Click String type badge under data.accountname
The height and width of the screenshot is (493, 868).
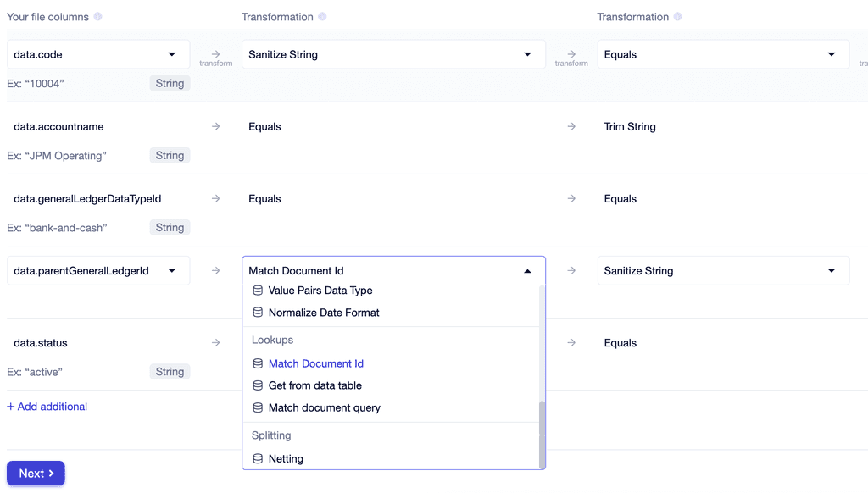point(170,156)
